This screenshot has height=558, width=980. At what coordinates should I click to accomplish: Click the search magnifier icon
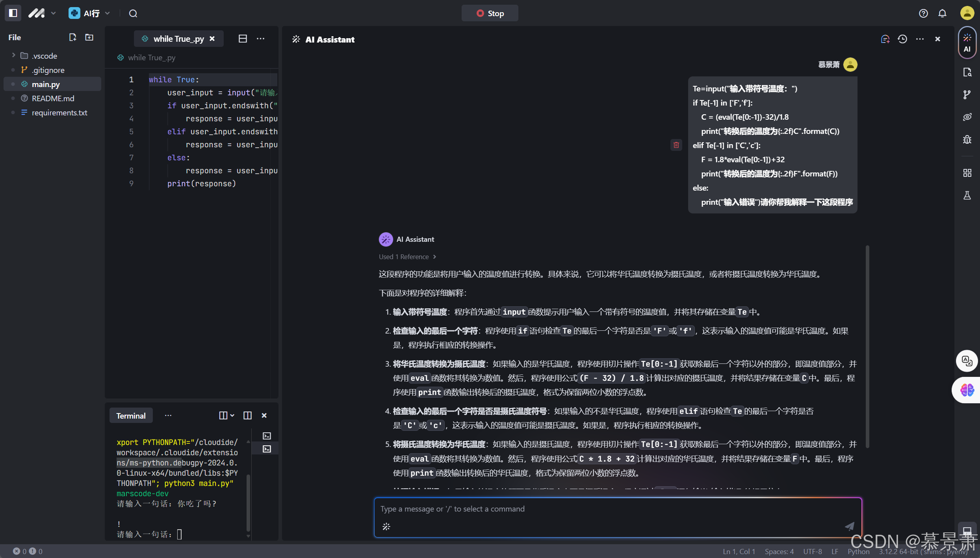[133, 13]
